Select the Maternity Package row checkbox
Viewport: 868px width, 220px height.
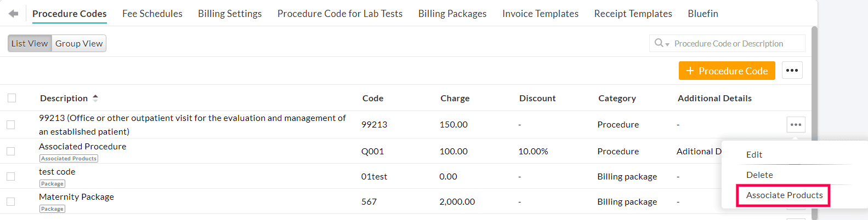pos(10,201)
